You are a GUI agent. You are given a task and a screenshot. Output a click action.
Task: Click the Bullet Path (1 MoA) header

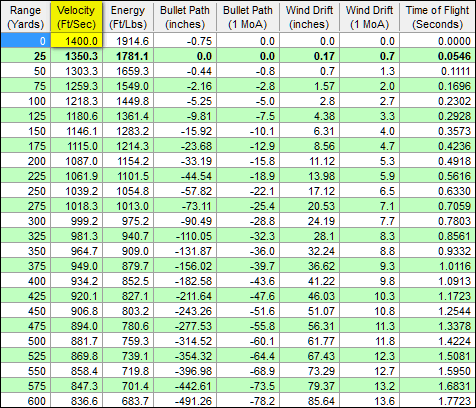click(248, 17)
